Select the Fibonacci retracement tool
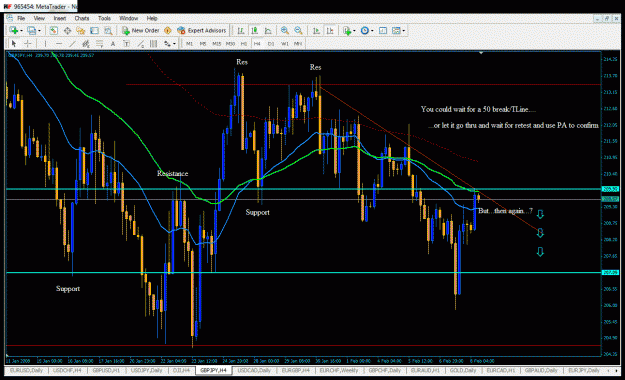Image resolution: width=625 pixels, height=380 pixels. [99, 43]
